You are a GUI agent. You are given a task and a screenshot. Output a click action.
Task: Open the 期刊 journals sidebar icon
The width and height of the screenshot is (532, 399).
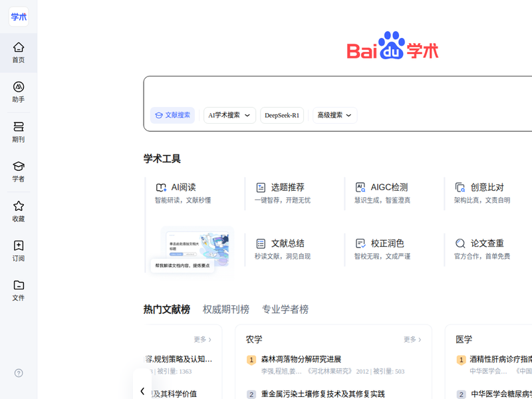(x=19, y=126)
